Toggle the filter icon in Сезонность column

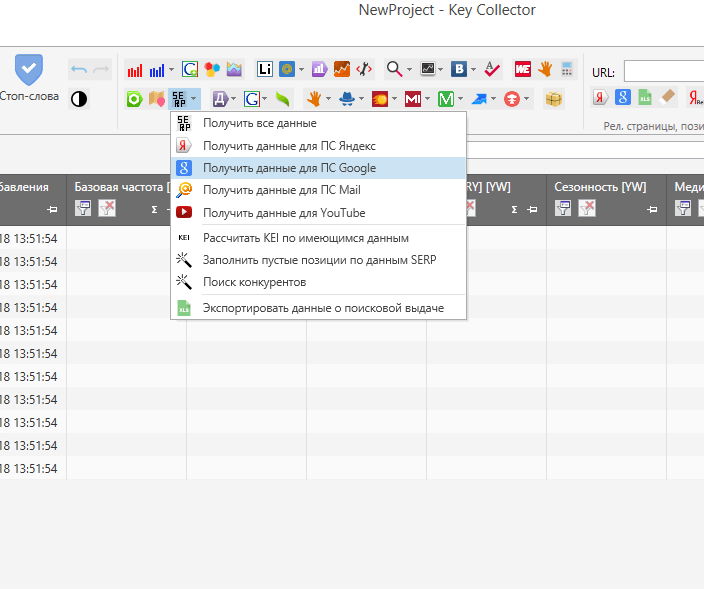[563, 208]
